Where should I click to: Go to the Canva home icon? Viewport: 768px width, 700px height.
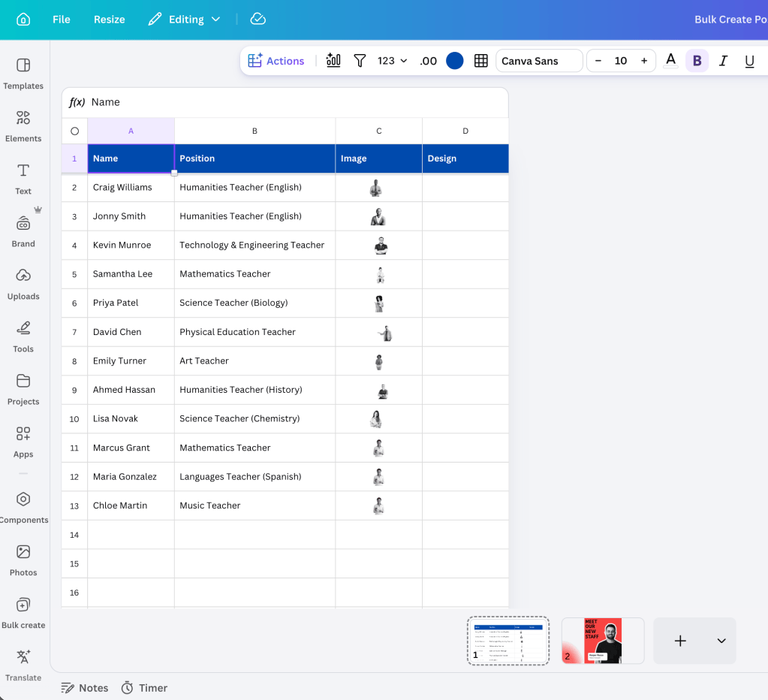coord(23,19)
